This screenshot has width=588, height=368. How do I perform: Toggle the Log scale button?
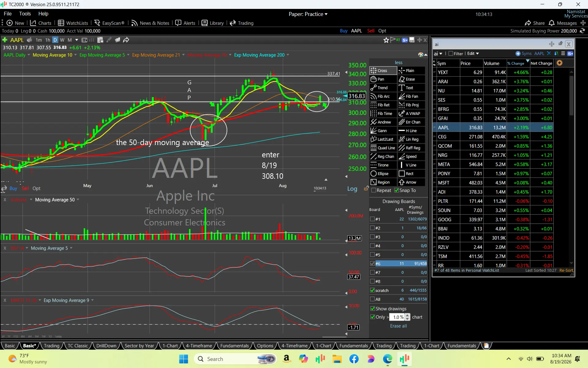[352, 189]
